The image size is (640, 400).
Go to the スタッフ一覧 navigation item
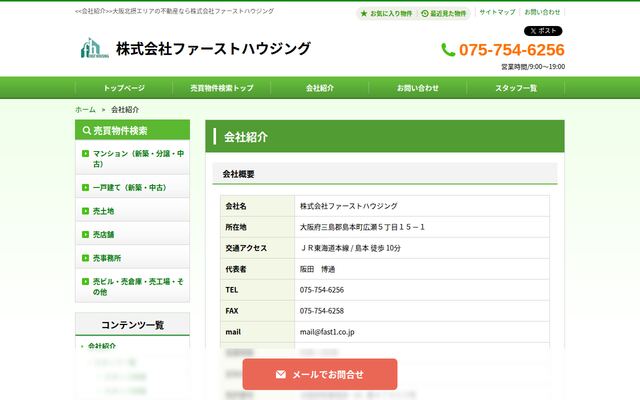516,88
